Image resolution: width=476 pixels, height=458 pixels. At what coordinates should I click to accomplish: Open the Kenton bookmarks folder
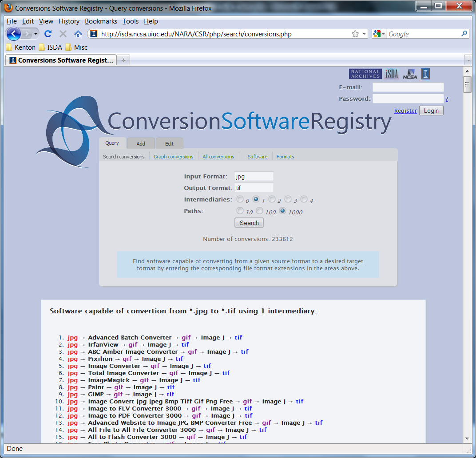pos(21,47)
